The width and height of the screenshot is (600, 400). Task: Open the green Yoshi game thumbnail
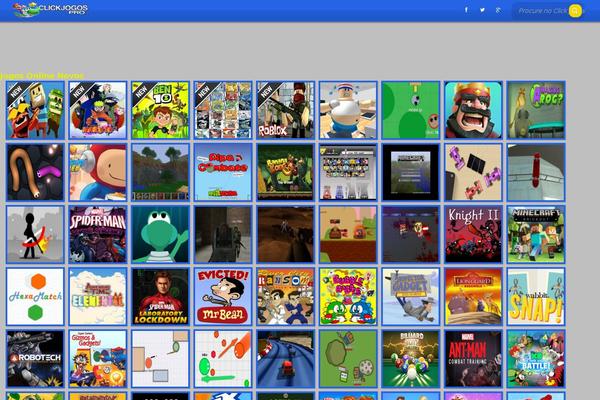(x=160, y=235)
